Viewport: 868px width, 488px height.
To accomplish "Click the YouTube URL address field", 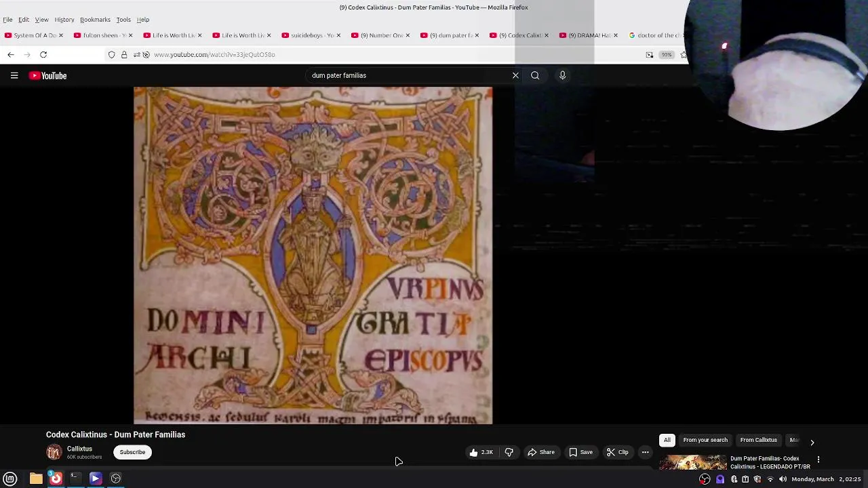I will 214,54.
